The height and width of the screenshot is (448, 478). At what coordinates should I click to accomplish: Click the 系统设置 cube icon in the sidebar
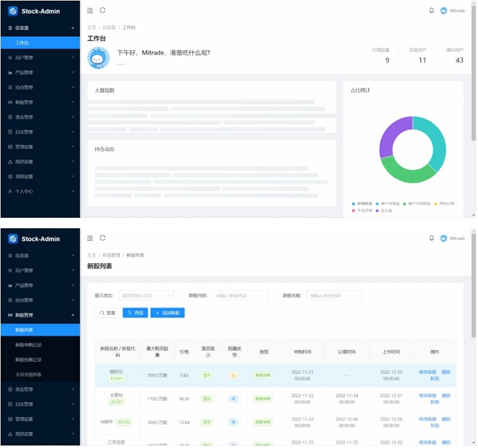10,176
